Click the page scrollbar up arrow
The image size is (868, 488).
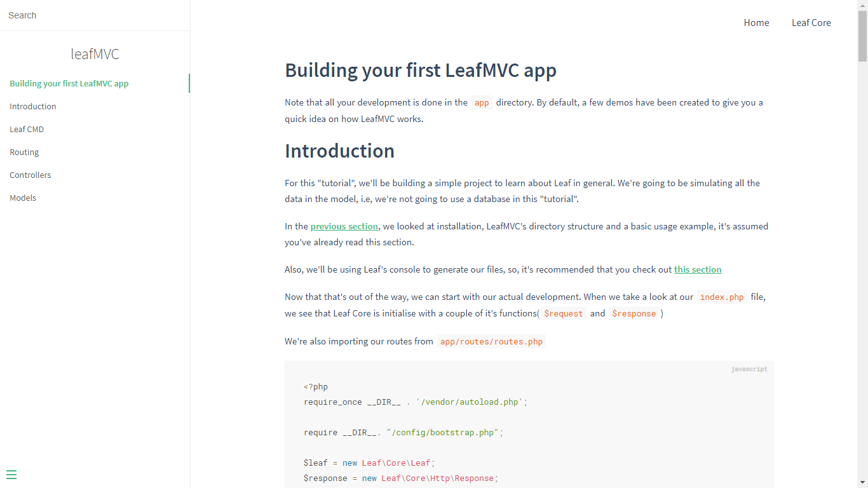coord(863,4)
